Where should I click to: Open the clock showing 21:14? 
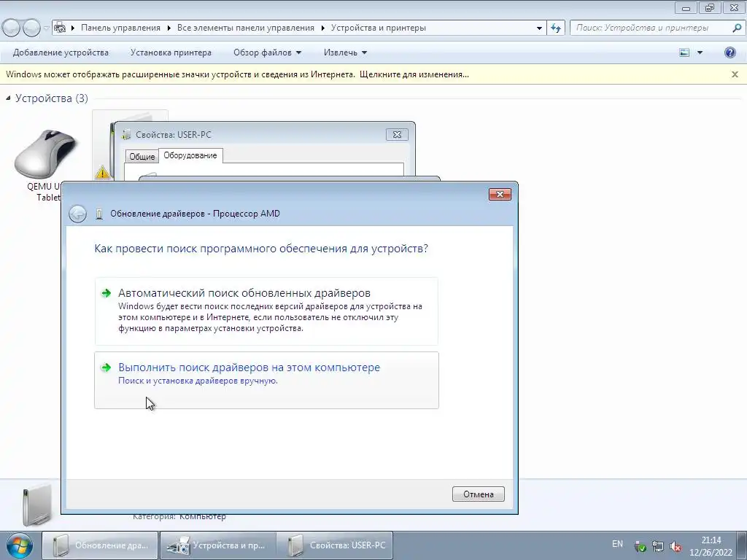point(711,546)
